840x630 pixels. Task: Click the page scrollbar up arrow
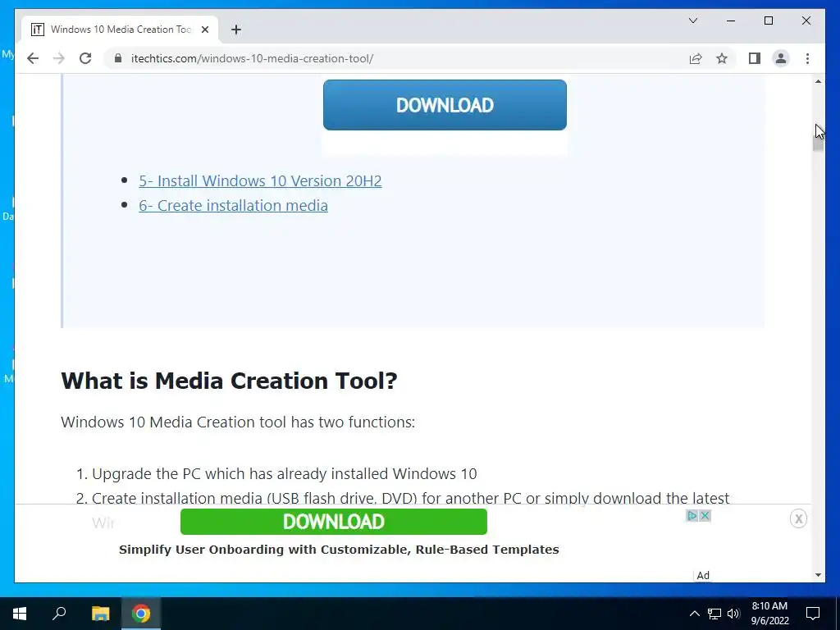point(818,81)
